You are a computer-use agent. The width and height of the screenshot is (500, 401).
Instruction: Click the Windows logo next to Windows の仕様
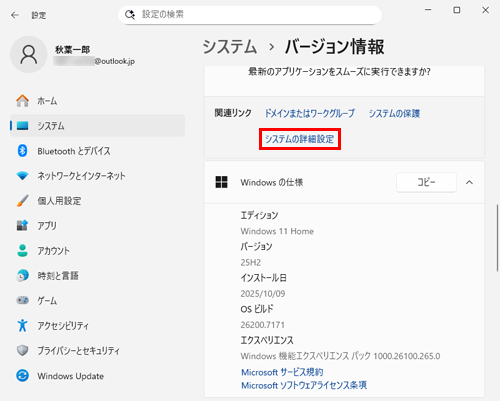click(x=221, y=182)
